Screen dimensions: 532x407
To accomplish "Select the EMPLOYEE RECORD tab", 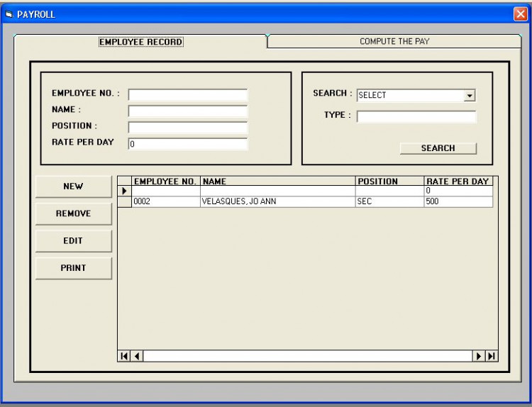I will pos(140,42).
